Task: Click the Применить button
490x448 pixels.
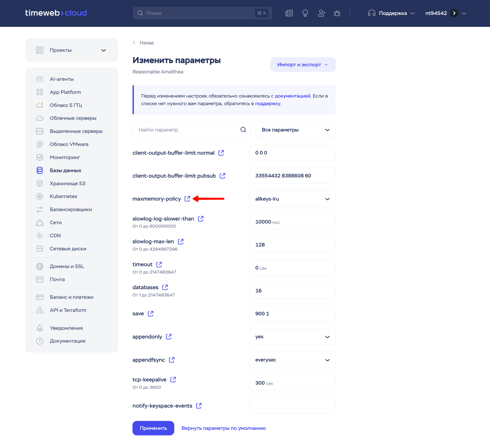Action: (153, 428)
